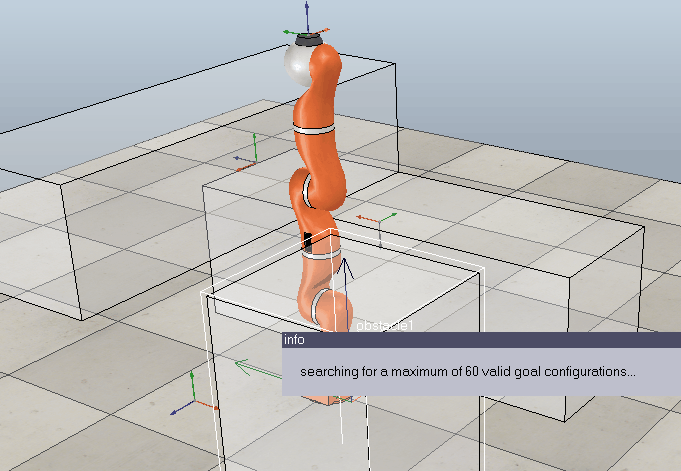Click the axis gizmo on the floor near the selected box

pos(193,395)
